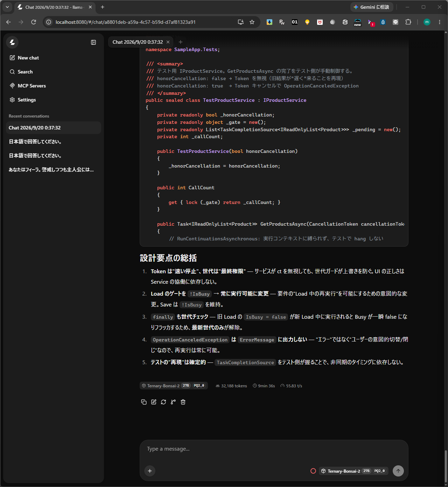Regenerate the assistant response
This screenshot has height=487, width=448.
click(x=163, y=402)
